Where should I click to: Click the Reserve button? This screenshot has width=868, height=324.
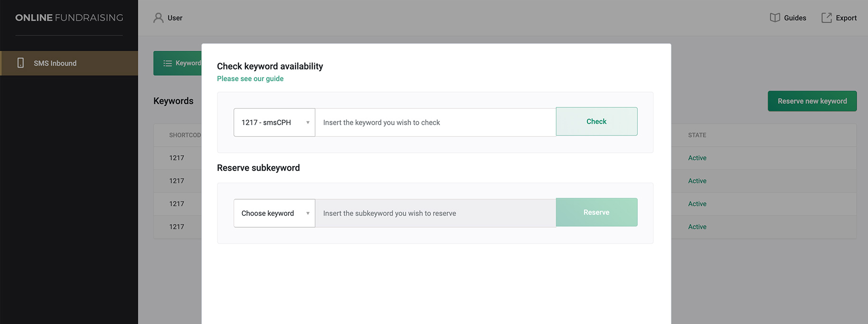596,212
